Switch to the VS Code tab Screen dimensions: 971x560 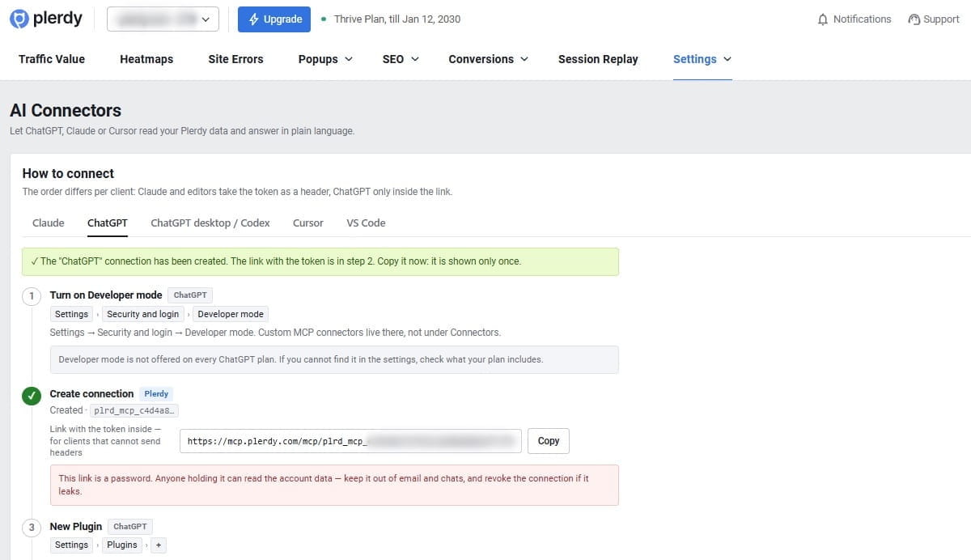(366, 223)
